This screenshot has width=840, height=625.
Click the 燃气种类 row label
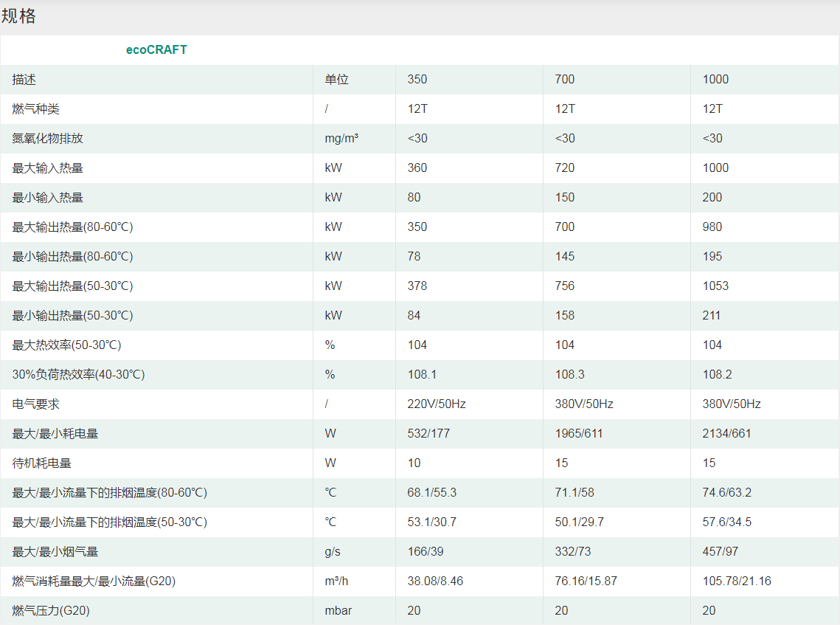(x=36, y=109)
